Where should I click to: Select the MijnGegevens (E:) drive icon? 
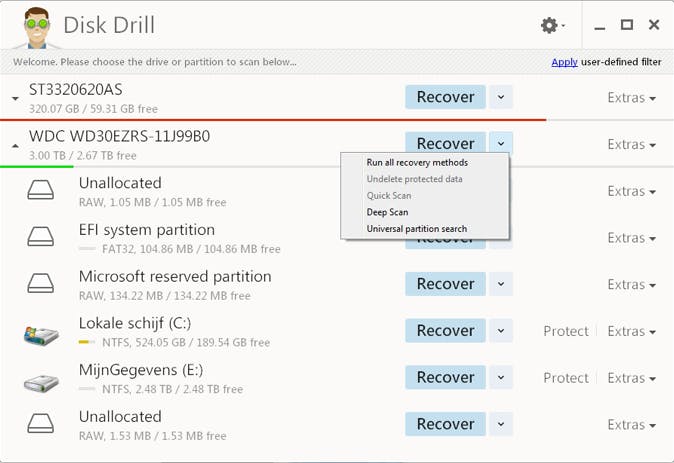click(41, 383)
